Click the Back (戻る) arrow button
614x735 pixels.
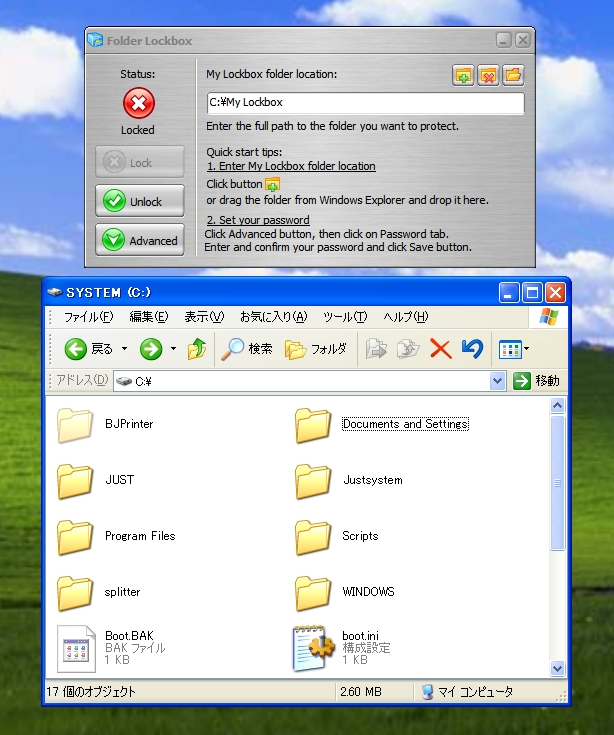click(88, 349)
